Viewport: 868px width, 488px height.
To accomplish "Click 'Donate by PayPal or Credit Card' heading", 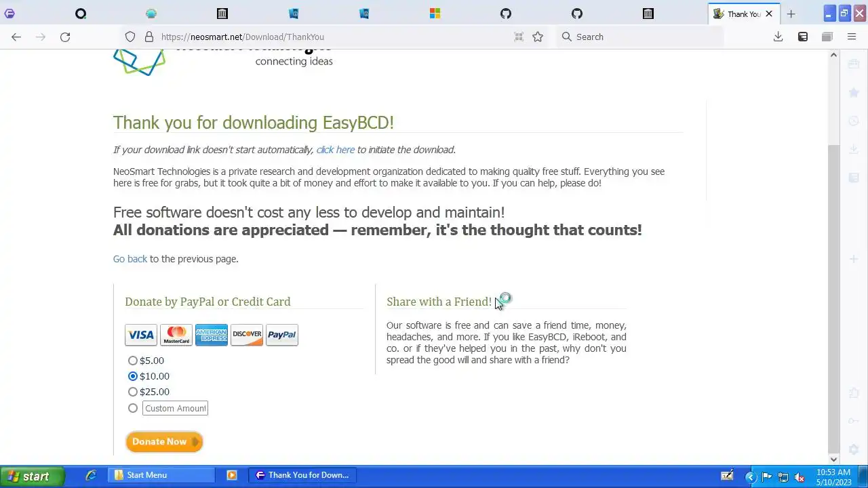I will point(208,302).
